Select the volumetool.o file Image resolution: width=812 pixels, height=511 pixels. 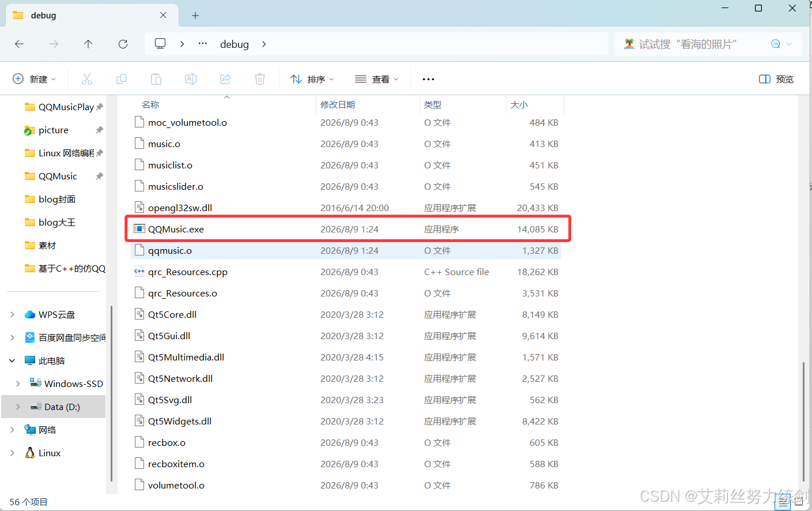coord(346,485)
